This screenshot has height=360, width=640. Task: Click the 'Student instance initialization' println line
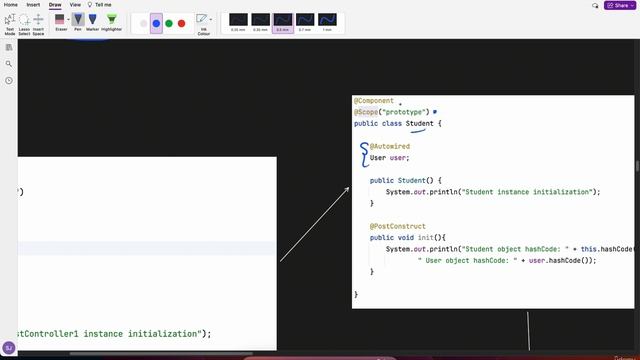tap(493, 192)
